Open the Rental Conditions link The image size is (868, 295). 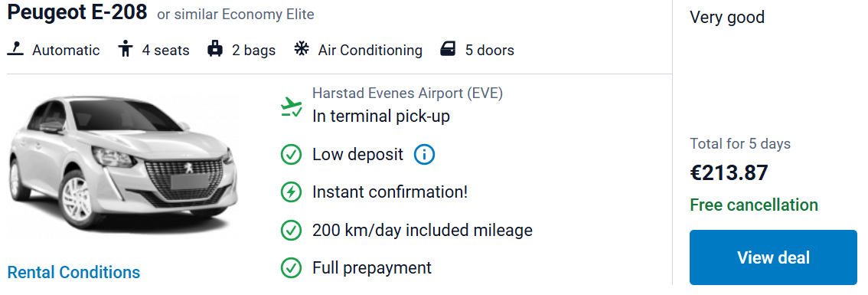point(73,272)
